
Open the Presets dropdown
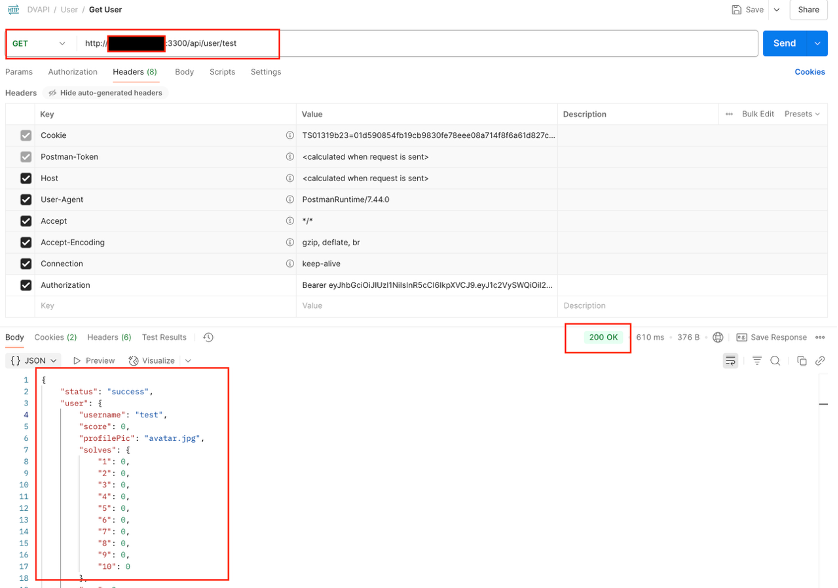point(802,114)
